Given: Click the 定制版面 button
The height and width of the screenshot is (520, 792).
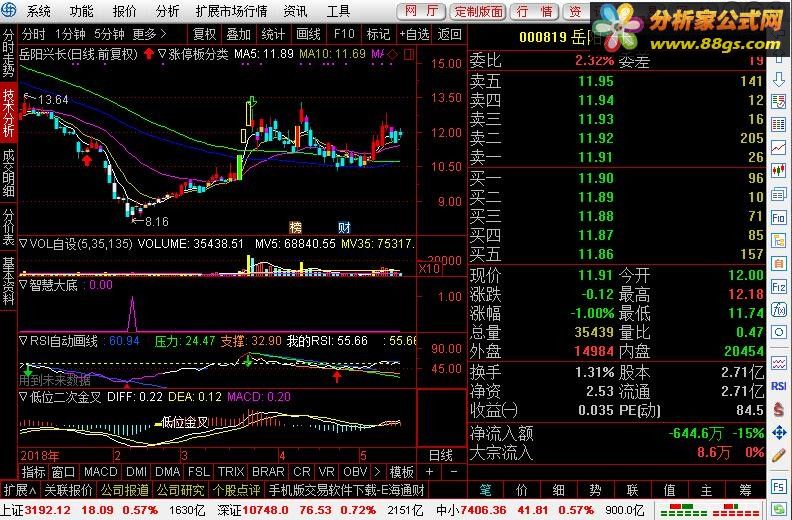Looking at the screenshot, I should tap(479, 11).
